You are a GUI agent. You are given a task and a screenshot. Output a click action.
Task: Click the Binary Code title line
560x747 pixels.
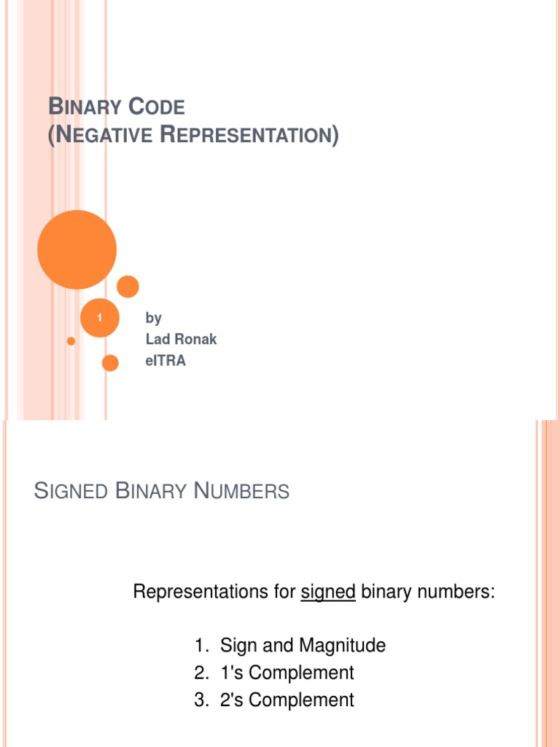tap(117, 108)
